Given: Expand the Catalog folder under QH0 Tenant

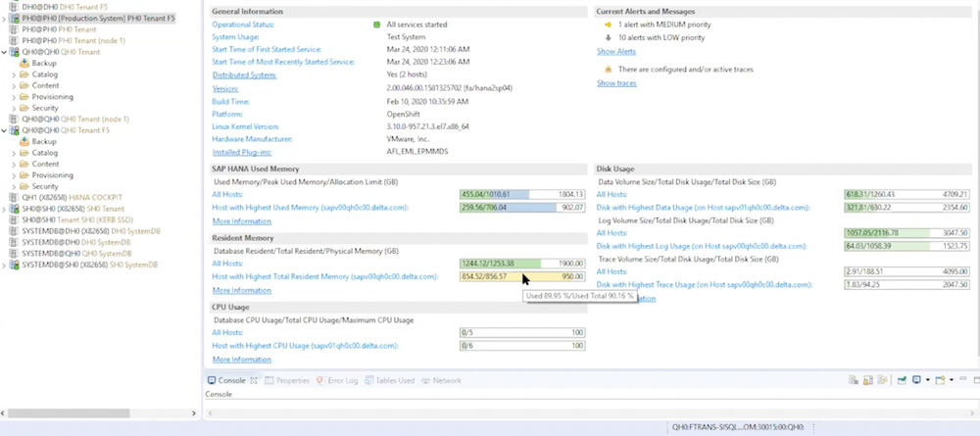Looking at the screenshot, I should click(14, 74).
